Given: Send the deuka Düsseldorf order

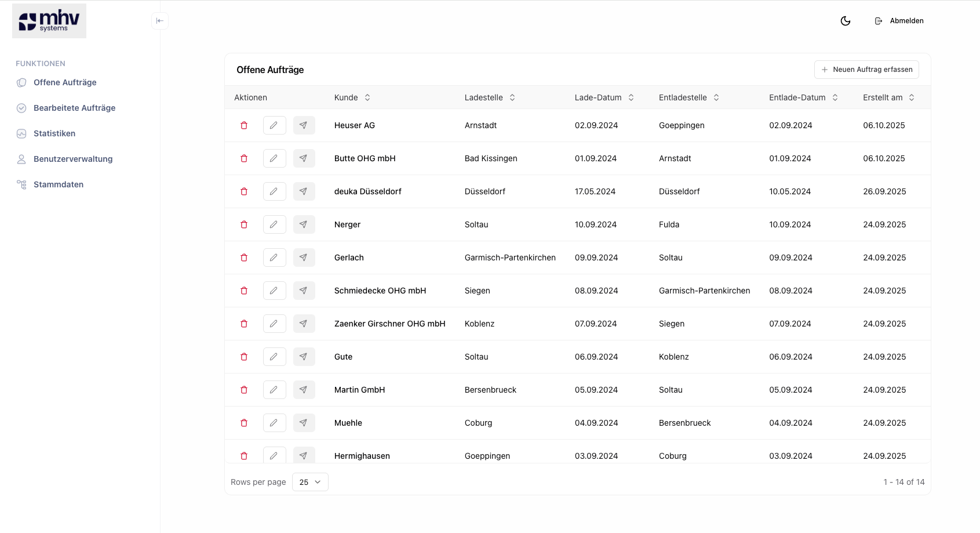Looking at the screenshot, I should coord(304,191).
